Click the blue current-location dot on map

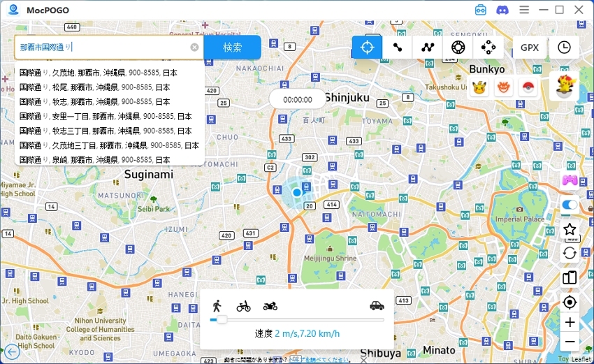(x=297, y=192)
